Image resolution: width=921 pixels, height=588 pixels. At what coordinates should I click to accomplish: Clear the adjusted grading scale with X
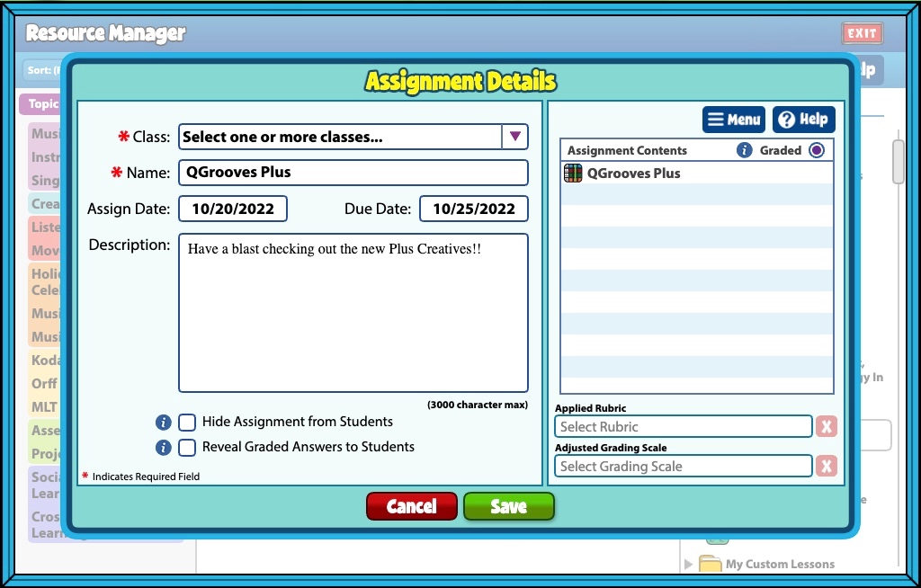(x=826, y=466)
